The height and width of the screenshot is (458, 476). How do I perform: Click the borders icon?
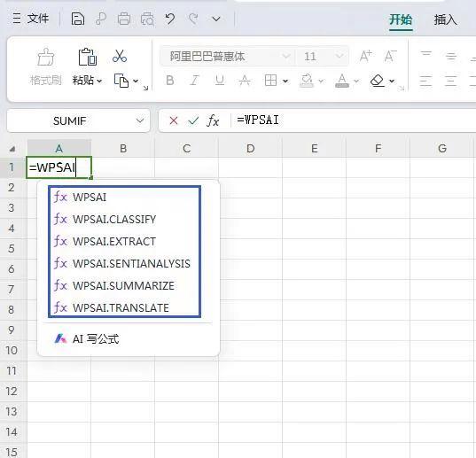point(270,81)
